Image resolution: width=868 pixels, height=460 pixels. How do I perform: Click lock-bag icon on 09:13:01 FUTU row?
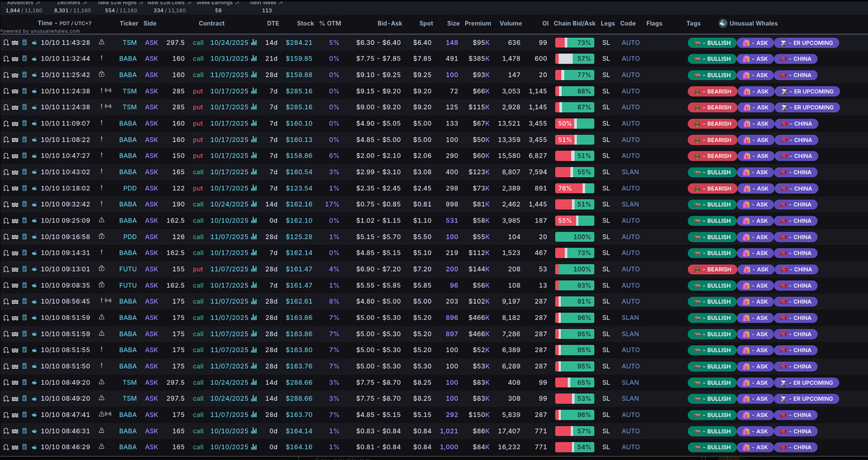pos(101,269)
